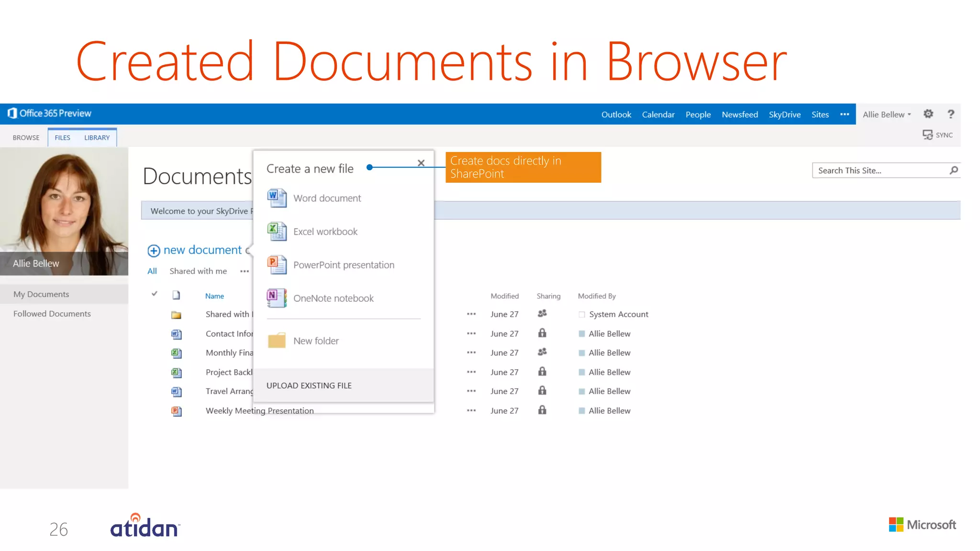Open My Documents in left navigation
This screenshot has height=551, width=980.
(x=41, y=294)
